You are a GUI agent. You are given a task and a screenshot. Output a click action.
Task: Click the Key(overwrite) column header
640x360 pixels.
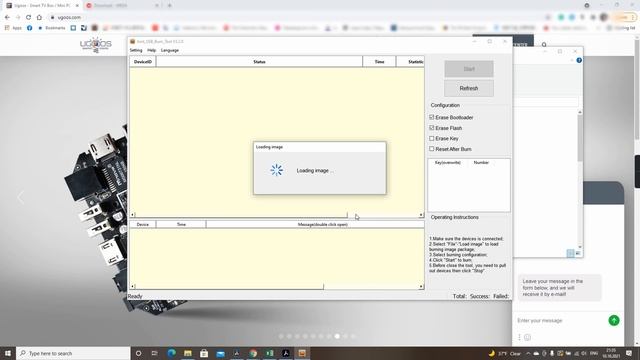point(448,162)
